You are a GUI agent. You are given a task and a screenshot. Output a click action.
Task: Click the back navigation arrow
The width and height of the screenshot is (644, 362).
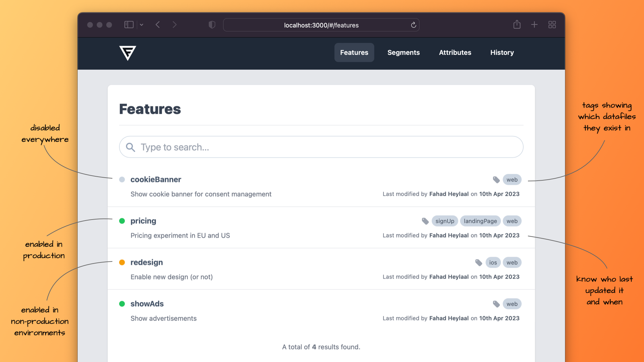click(x=158, y=24)
